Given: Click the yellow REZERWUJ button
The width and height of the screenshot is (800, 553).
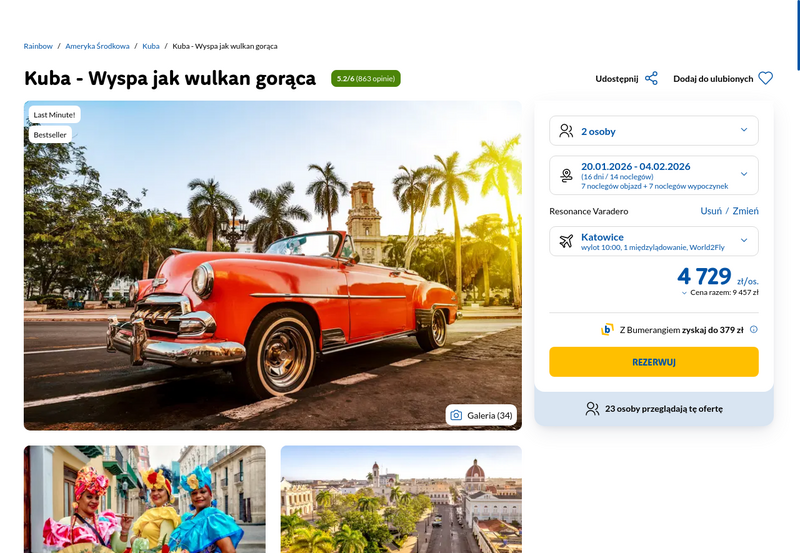Looking at the screenshot, I should click(654, 362).
